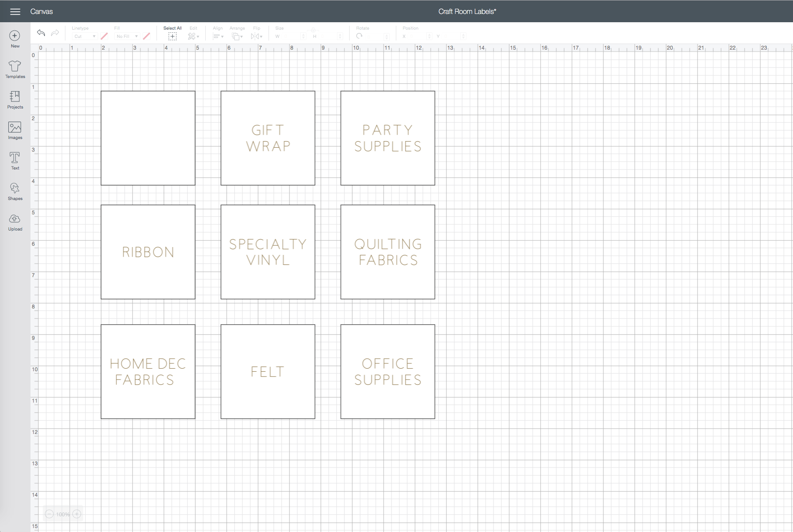Image resolution: width=793 pixels, height=532 pixels.
Task: Expand the Linetype Cut dropdown
Action: 85,37
